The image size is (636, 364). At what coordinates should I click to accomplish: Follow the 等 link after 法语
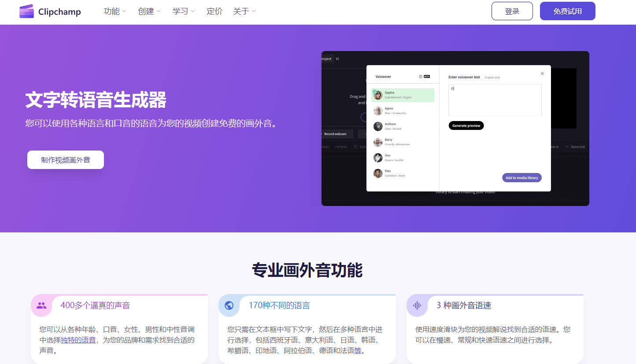click(x=358, y=351)
